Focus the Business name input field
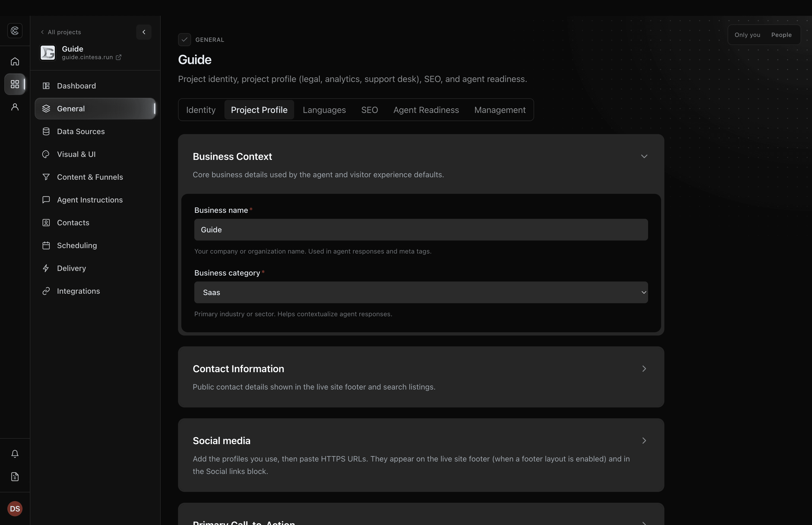This screenshot has width=812, height=525. click(x=421, y=230)
